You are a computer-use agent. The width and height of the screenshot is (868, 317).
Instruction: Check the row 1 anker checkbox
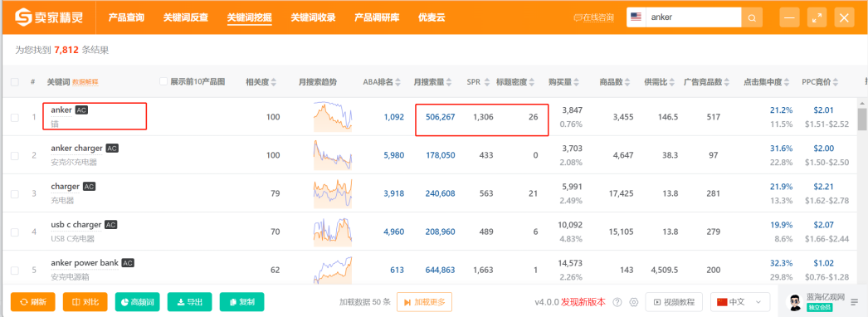15,117
